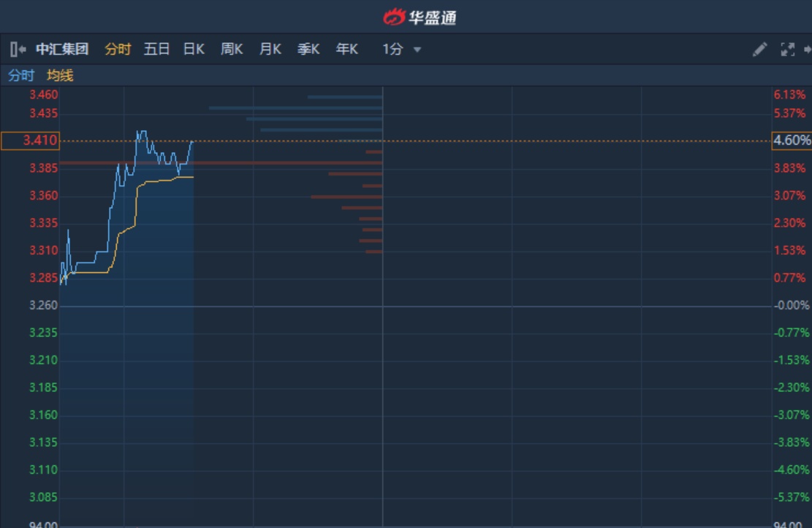Click the -5.37% percentage axis label

[792, 497]
